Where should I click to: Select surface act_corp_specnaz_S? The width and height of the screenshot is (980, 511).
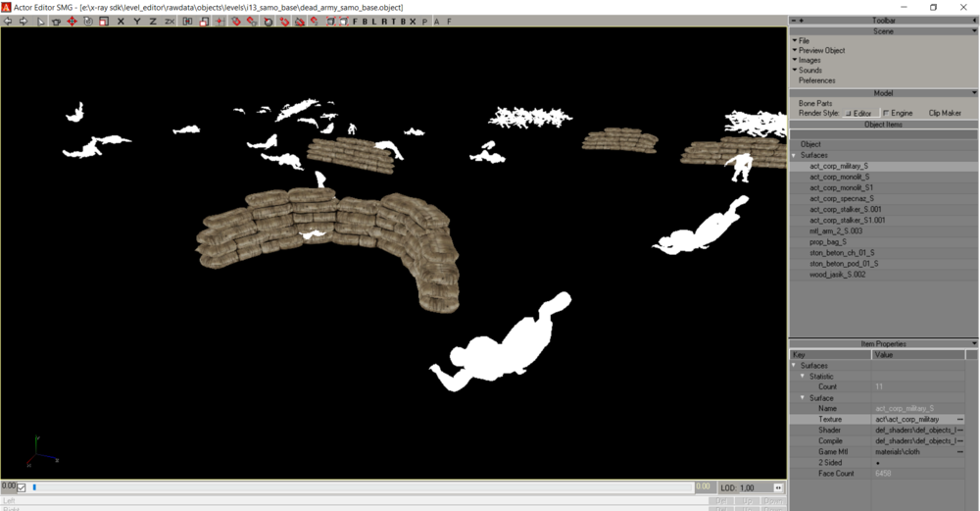(x=841, y=199)
